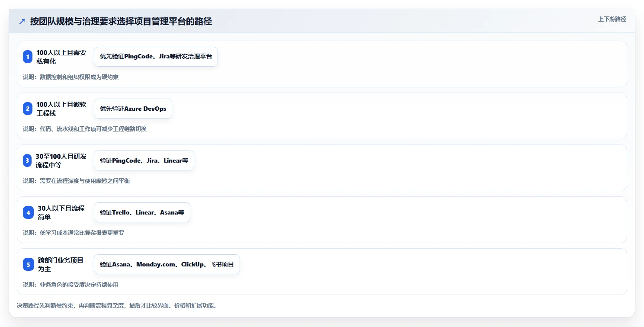This screenshot has width=644, height=327.
Task: Click 验证Trello、Linear、Asana等 box
Action: point(142,212)
